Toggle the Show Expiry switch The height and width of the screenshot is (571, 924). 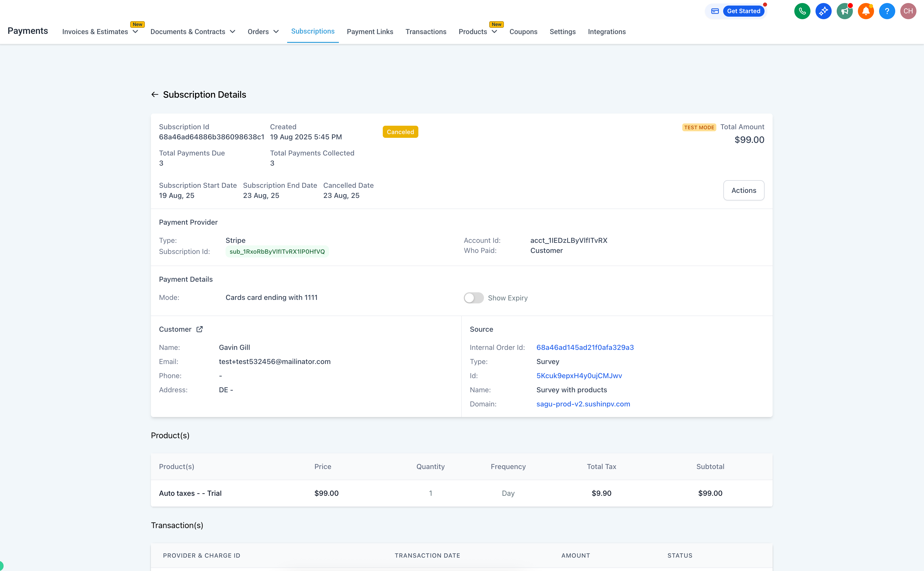(473, 298)
